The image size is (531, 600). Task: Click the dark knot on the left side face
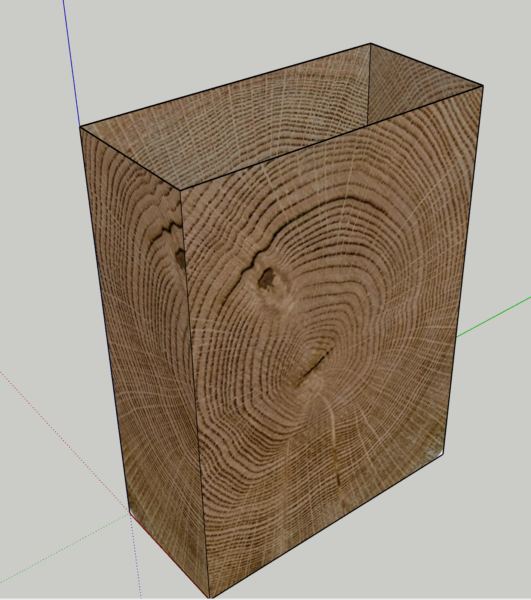(x=180, y=258)
